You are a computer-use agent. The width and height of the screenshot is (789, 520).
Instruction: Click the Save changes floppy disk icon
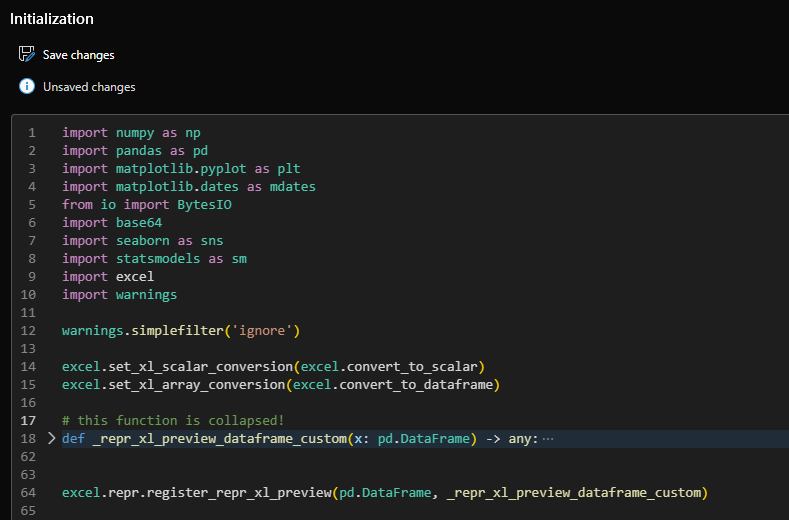pyautogui.click(x=27, y=54)
